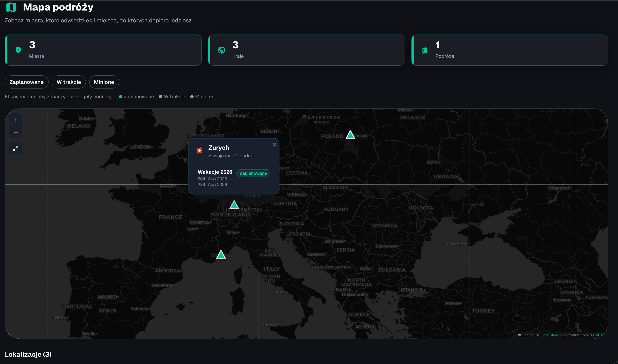Viewport: 618px width, 364px height.
Task: Click the 'Szwajcaria · 1 podróż' text
Action: [x=231, y=156]
